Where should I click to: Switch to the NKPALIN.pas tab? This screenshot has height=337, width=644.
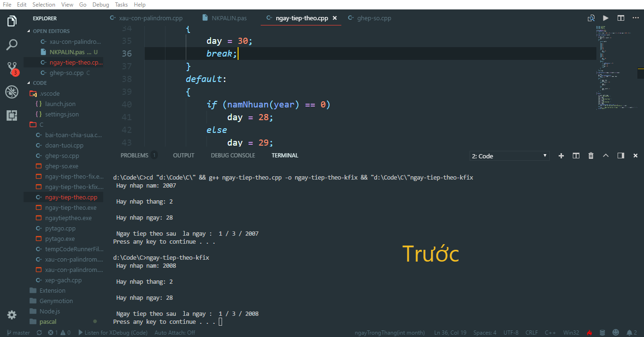229,18
